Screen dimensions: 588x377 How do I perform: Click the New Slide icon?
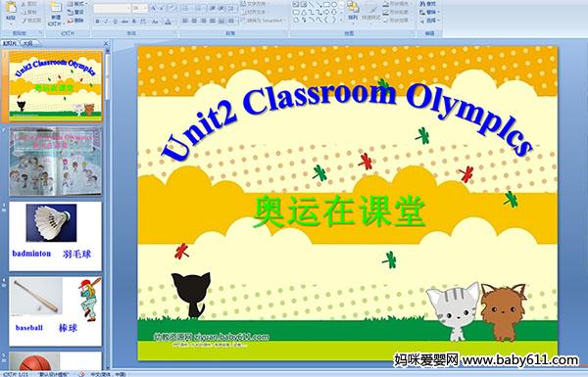[56, 7]
